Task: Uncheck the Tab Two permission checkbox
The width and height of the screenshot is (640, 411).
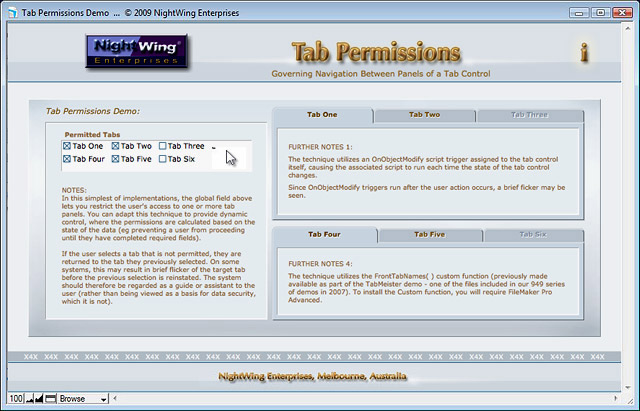Action: [x=116, y=146]
